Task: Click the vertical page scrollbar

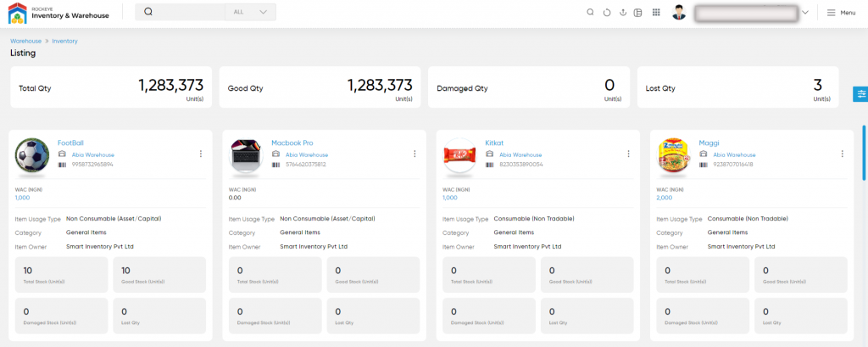Action: 864,153
